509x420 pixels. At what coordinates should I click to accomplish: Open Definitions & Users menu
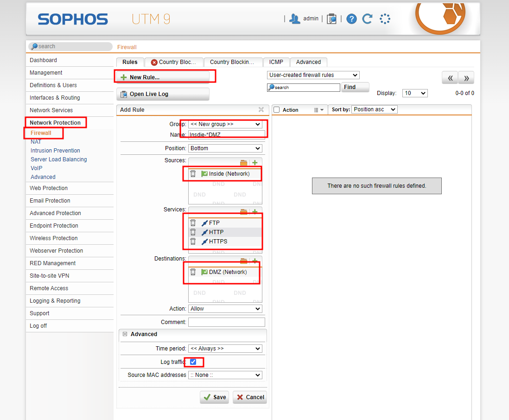53,85
